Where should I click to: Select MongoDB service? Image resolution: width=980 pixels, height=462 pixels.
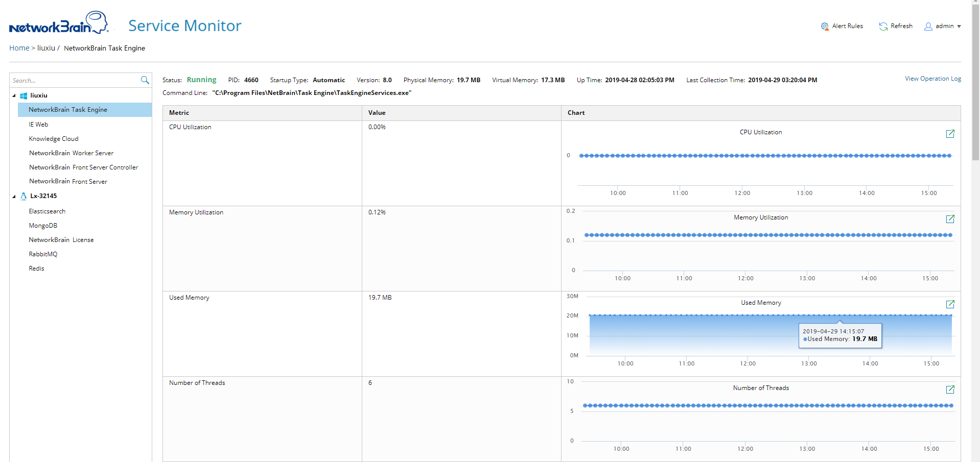pyautogui.click(x=43, y=226)
